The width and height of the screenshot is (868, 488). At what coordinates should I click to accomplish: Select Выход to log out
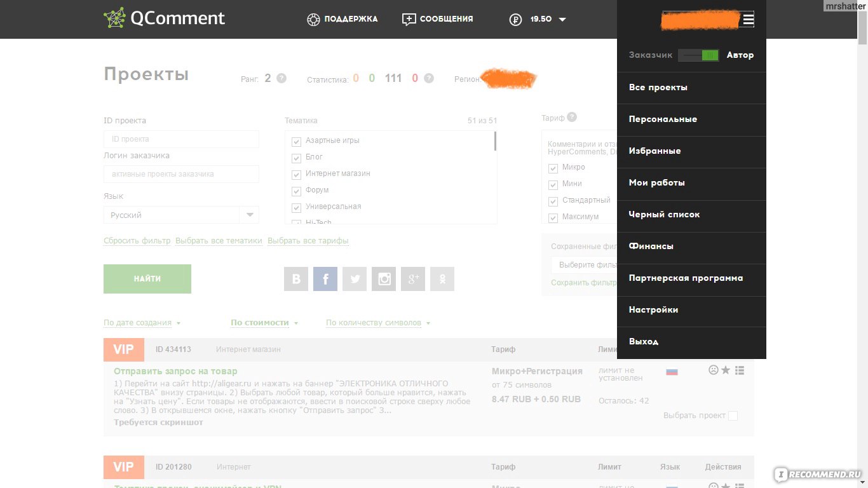[x=691, y=342]
